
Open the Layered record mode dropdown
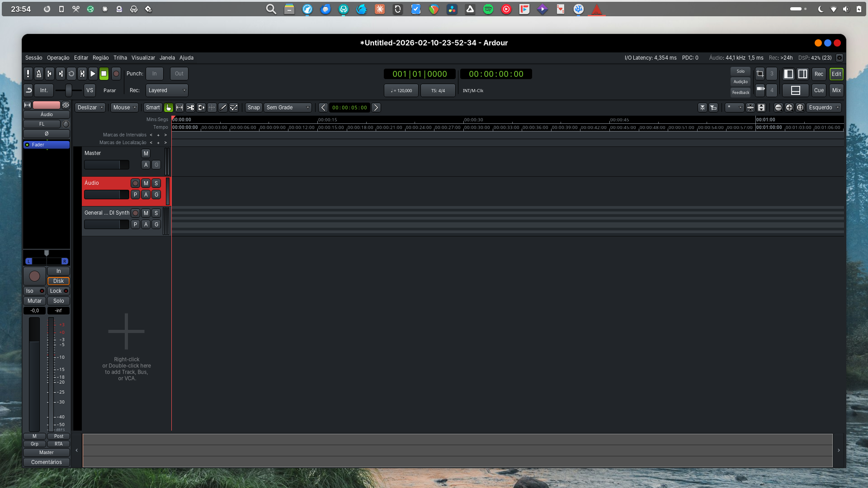166,90
